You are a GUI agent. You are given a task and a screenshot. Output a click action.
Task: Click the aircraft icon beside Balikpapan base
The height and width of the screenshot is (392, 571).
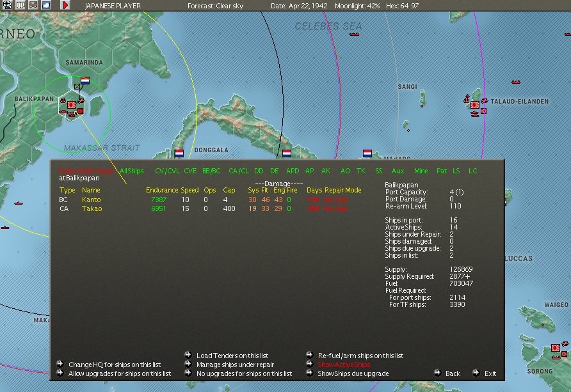coord(81,100)
